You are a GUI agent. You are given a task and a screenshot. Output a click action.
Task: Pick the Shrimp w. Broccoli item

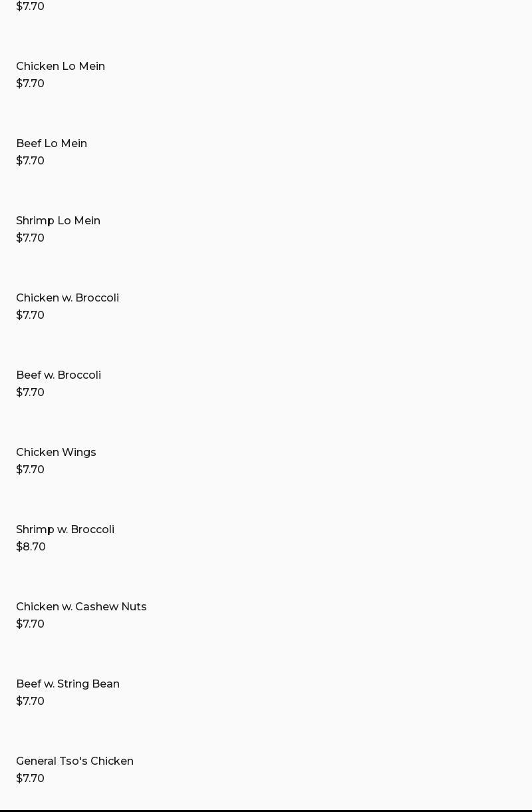pos(65,529)
